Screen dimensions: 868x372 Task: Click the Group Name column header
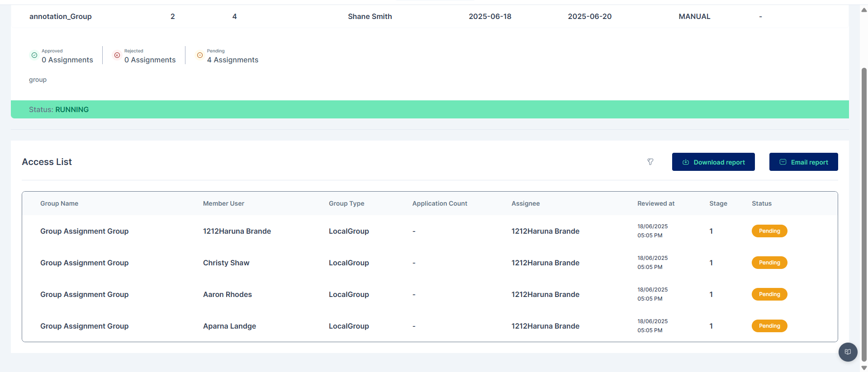59,203
